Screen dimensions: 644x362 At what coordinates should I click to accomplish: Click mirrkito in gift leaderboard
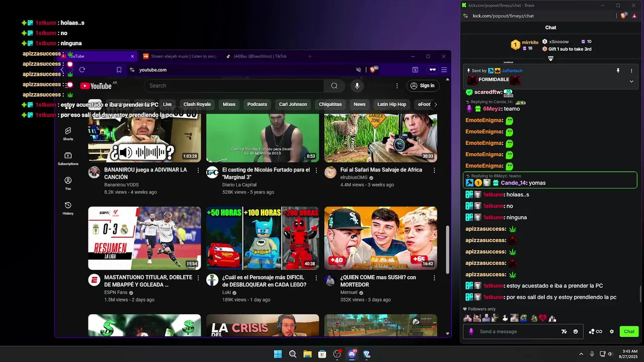(x=530, y=42)
